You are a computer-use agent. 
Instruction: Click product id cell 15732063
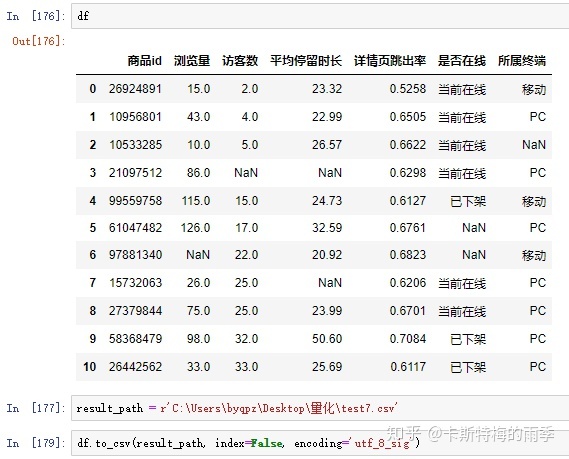135,283
